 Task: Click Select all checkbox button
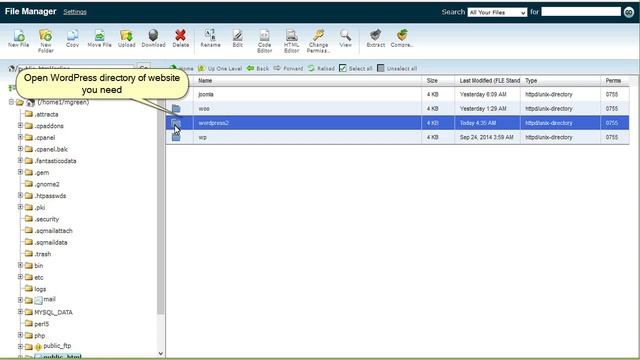[355, 69]
